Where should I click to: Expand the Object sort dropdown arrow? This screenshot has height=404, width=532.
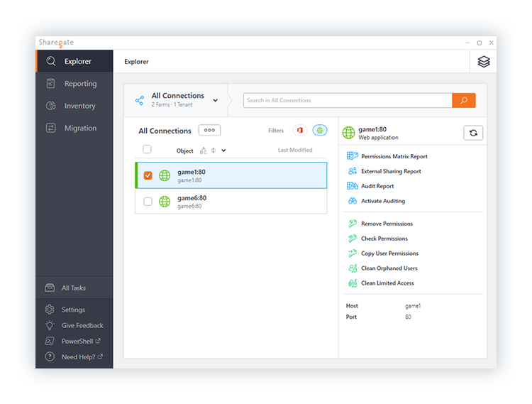[x=223, y=151]
